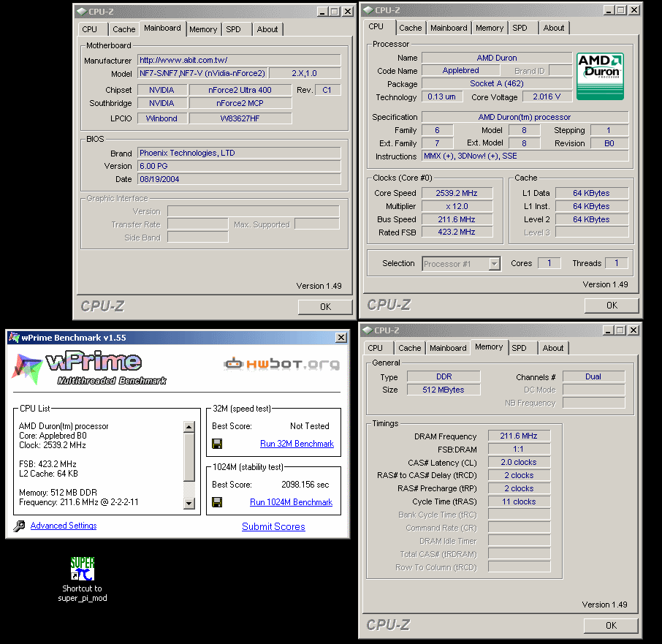This screenshot has height=644, width=662.
Task: Click the DRAM Frequency 211.6 MHz value
Action: point(519,436)
